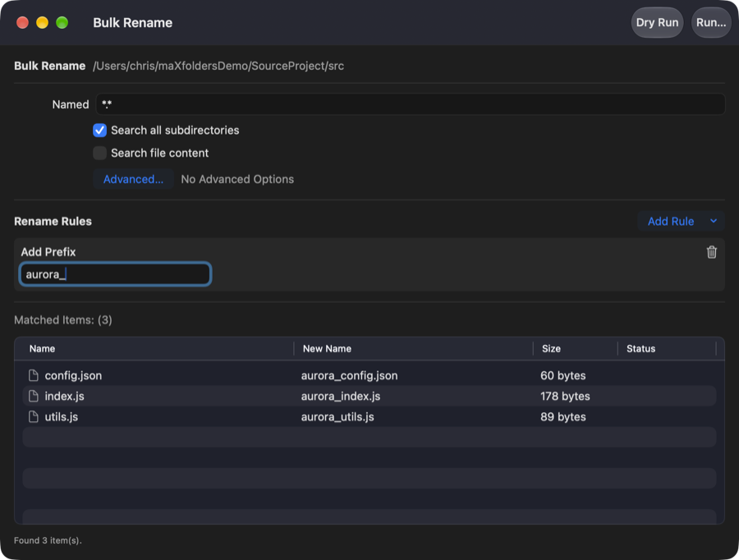Delete the Add Prefix rule via trash icon
Viewport: 739px width, 560px height.
pyautogui.click(x=712, y=252)
